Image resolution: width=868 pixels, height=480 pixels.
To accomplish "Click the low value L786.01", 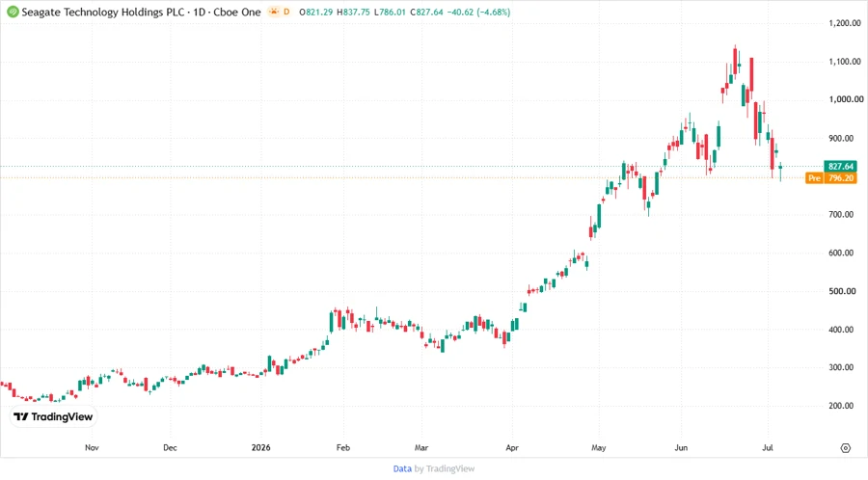I will click(x=390, y=13).
